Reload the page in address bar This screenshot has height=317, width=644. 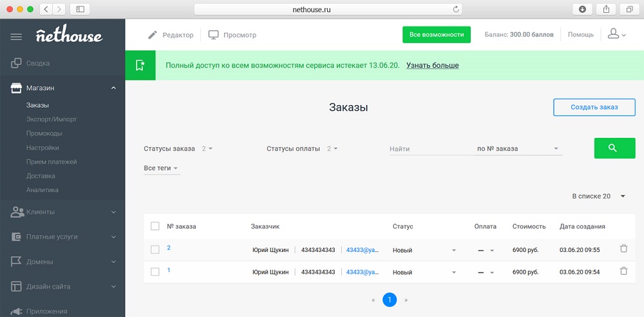pyautogui.click(x=455, y=10)
